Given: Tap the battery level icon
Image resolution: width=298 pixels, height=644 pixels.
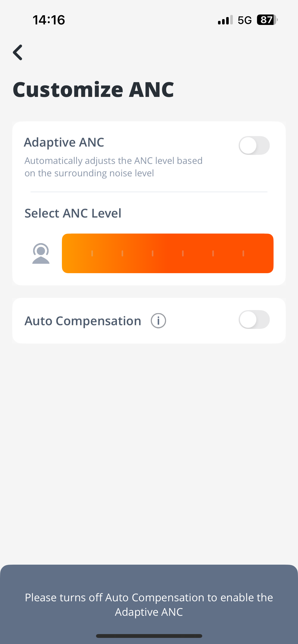Looking at the screenshot, I should (x=267, y=20).
